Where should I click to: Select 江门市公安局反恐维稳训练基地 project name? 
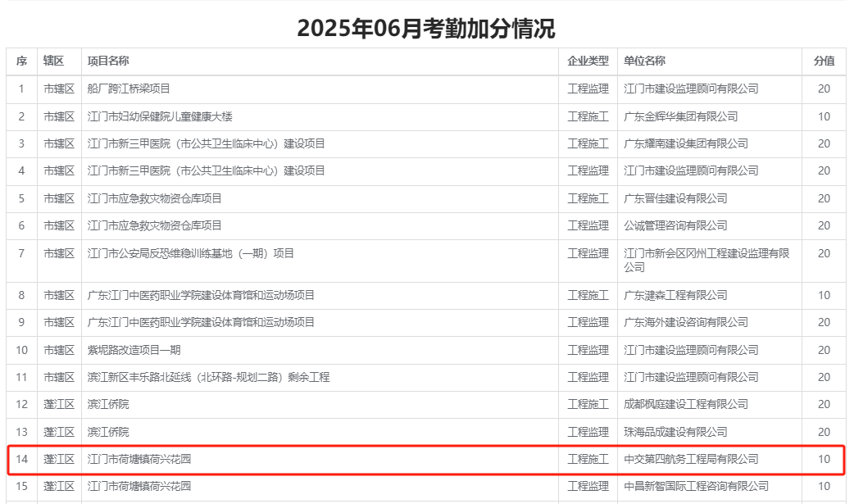190,253
